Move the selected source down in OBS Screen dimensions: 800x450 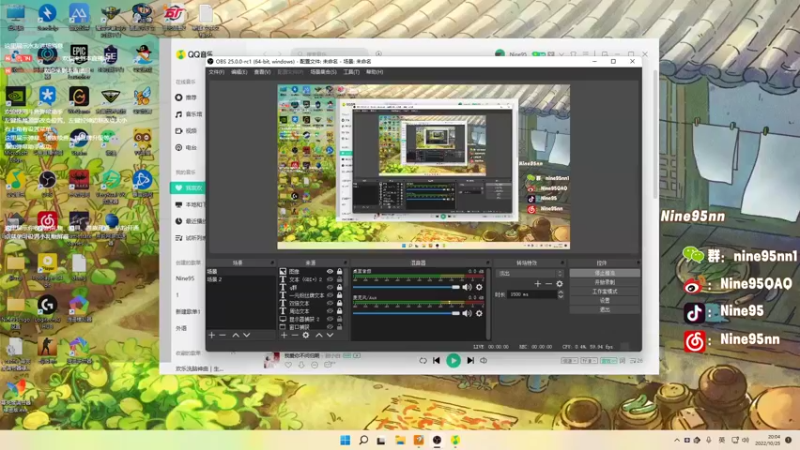tap(330, 335)
